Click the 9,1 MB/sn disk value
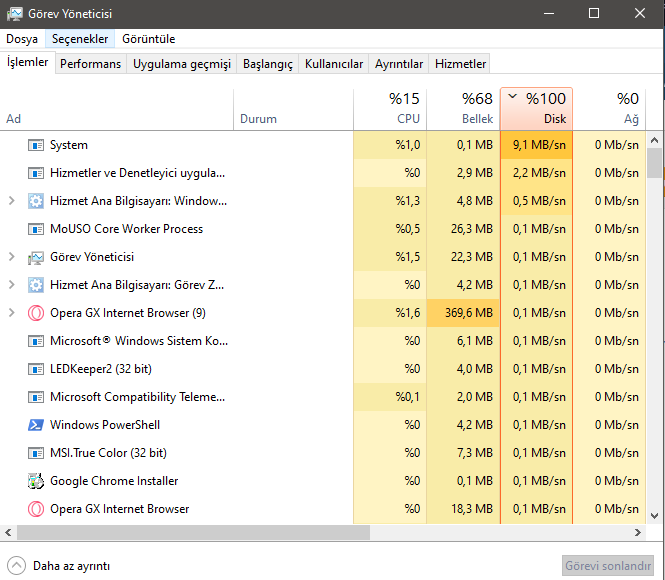Image resolution: width=665 pixels, height=580 pixels. [x=539, y=145]
